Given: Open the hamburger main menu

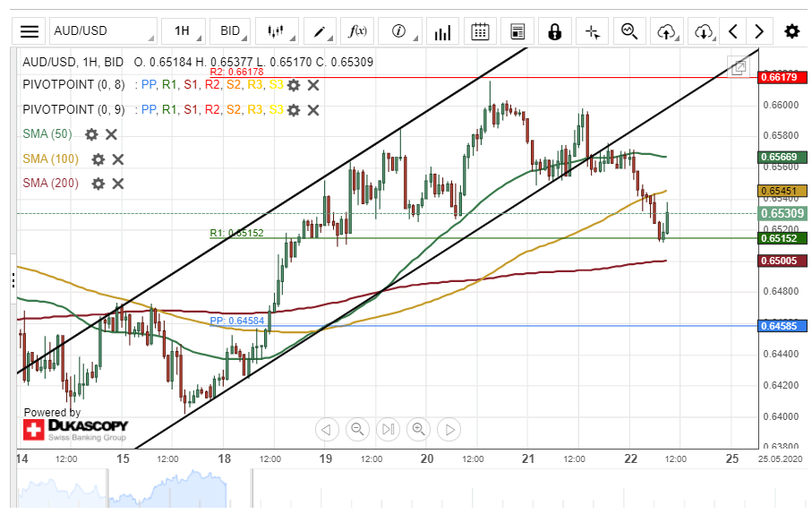Looking at the screenshot, I should (x=30, y=31).
